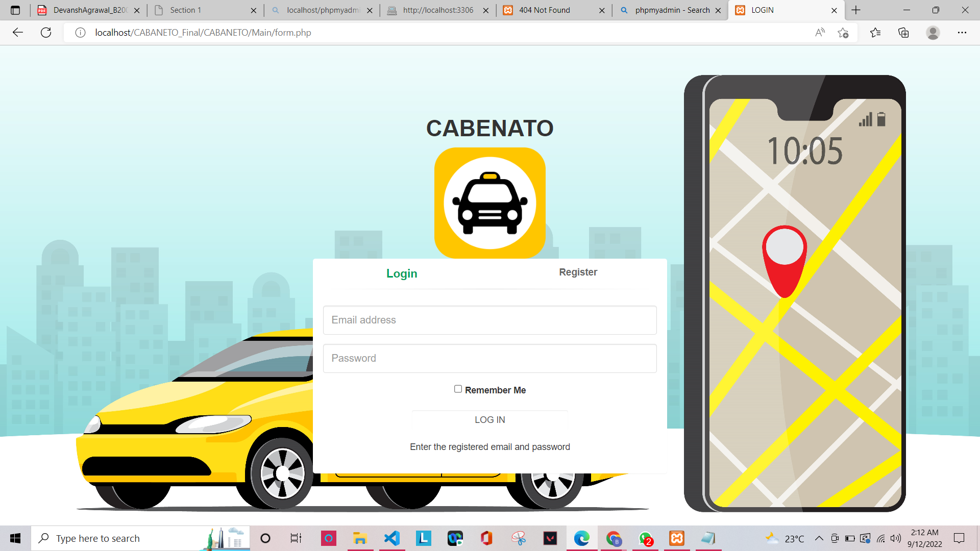980x551 pixels.
Task: Check the Remember Me checkbox
Action: tap(458, 389)
